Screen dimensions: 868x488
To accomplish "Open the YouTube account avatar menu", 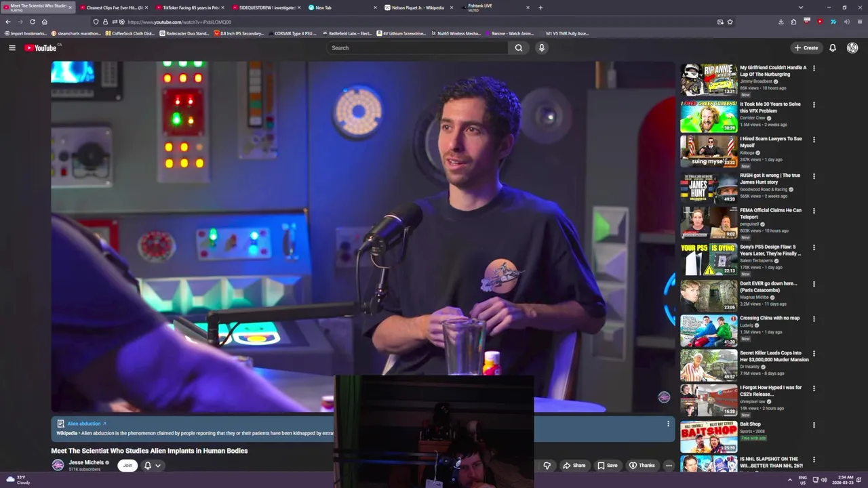I will (x=852, y=47).
